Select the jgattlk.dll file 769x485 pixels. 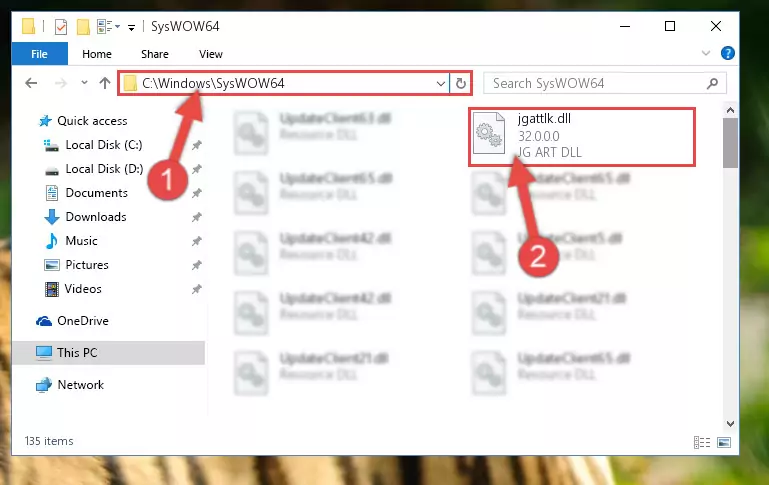tap(582, 135)
